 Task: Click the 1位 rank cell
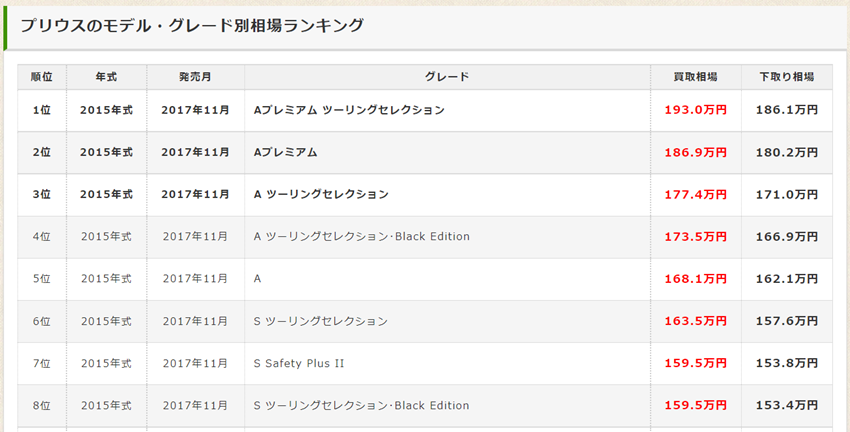(x=41, y=110)
